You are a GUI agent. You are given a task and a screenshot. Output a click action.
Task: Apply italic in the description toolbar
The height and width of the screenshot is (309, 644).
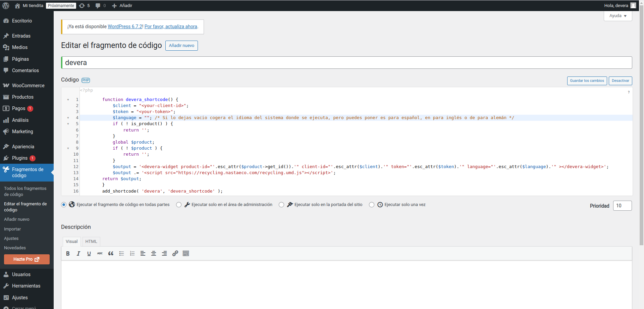(x=78, y=253)
